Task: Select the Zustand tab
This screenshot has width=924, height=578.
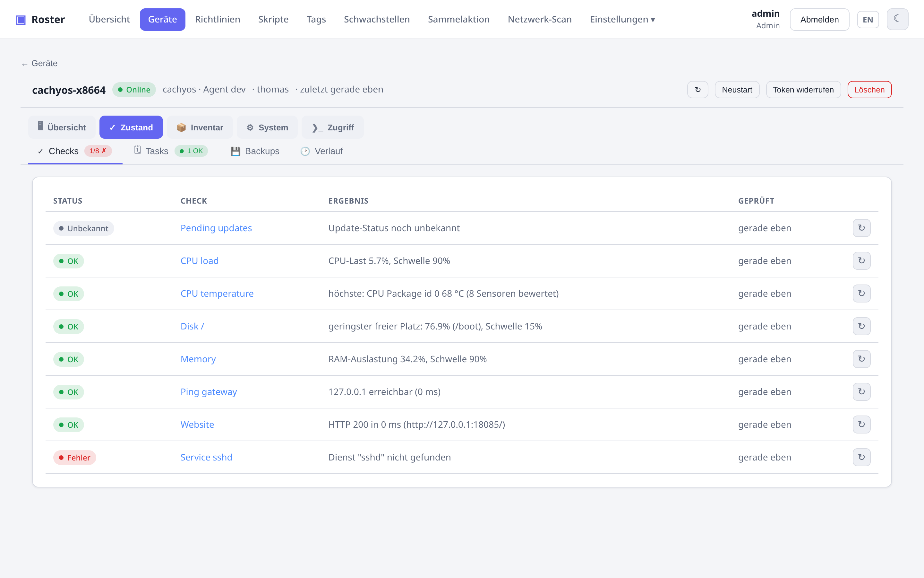Action: 131,127
